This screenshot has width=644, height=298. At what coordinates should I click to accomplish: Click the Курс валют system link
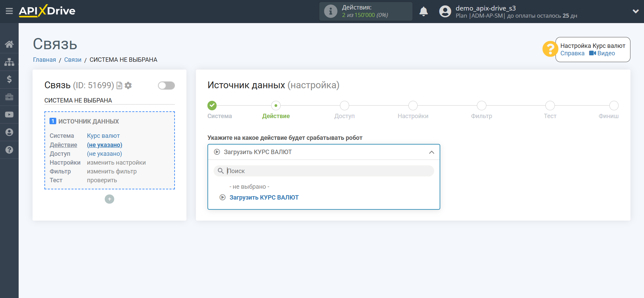(103, 136)
